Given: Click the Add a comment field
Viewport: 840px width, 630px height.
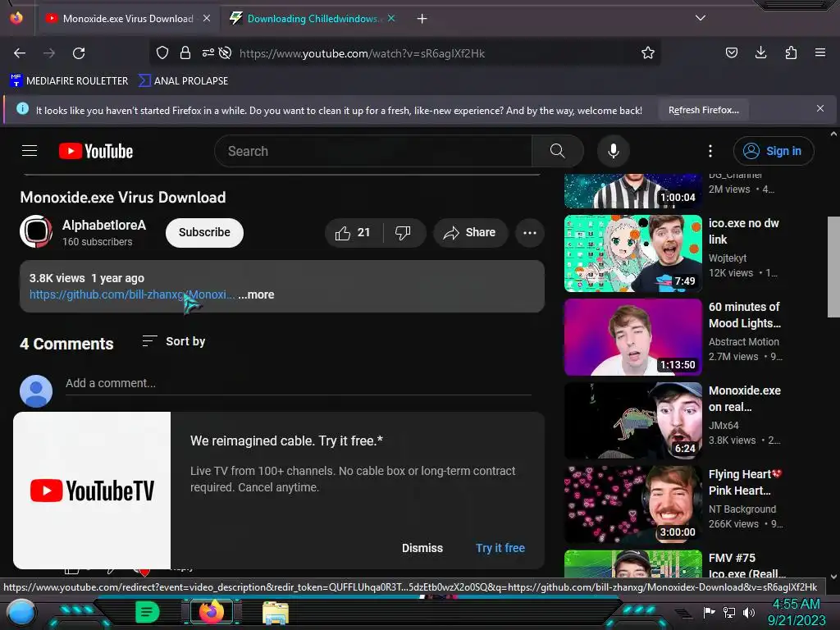Looking at the screenshot, I should pyautogui.click(x=299, y=384).
